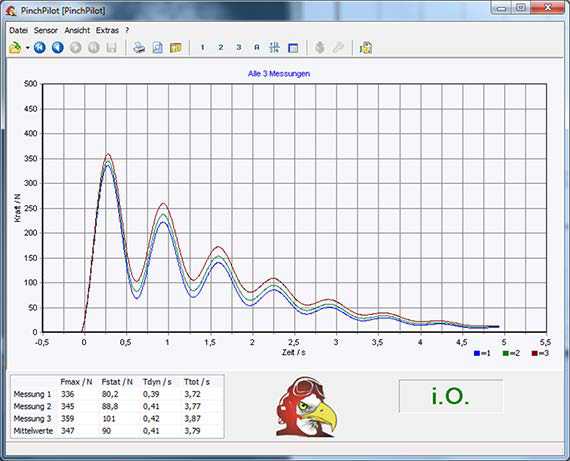
Task: Click the clipboard icon at toolbar end
Action: [x=366, y=48]
